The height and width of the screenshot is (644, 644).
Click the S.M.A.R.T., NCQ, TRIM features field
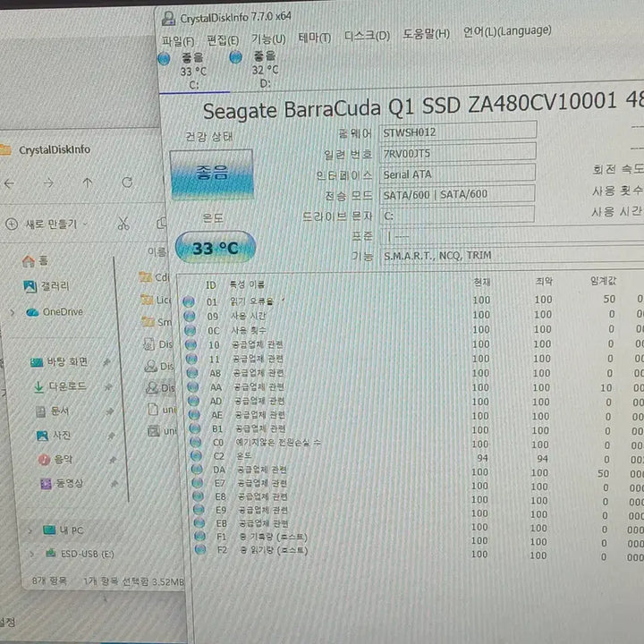tap(512, 255)
